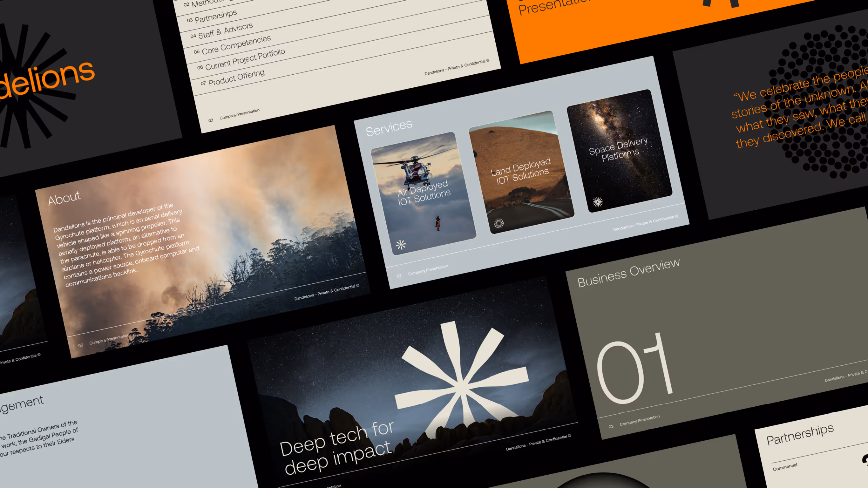Click the starburst icon on the space card

598,202
